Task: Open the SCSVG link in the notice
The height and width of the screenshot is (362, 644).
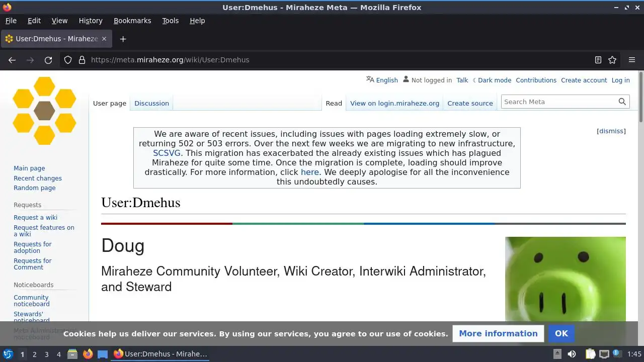Action: [x=167, y=153]
